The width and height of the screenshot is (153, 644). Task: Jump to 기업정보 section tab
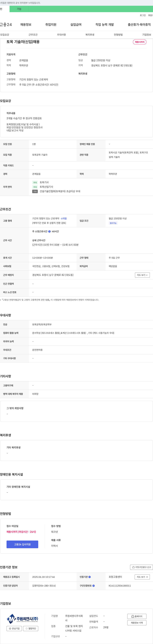(x=147, y=35)
